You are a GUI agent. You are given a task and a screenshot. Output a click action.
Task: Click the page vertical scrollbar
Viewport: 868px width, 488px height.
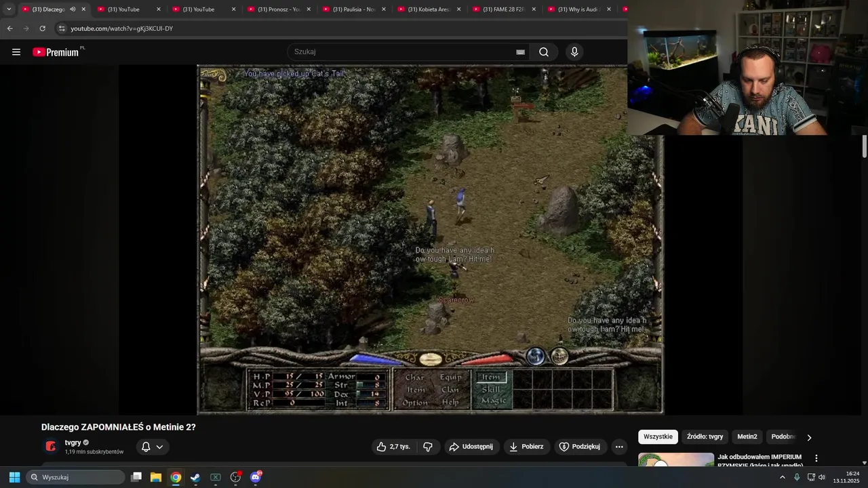pyautogui.click(x=865, y=146)
